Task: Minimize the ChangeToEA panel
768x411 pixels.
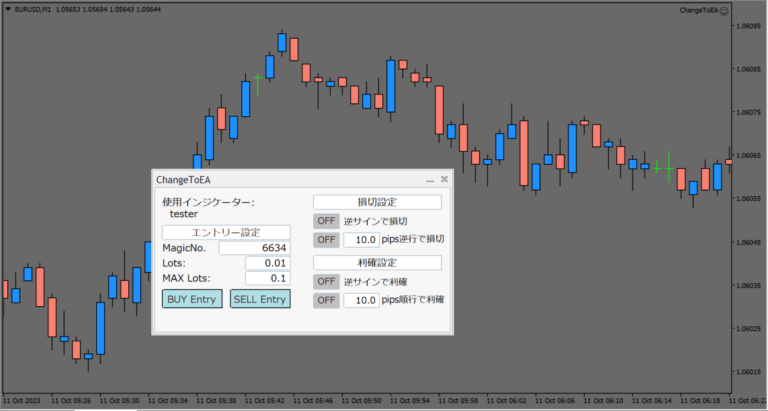Action: 429,180
